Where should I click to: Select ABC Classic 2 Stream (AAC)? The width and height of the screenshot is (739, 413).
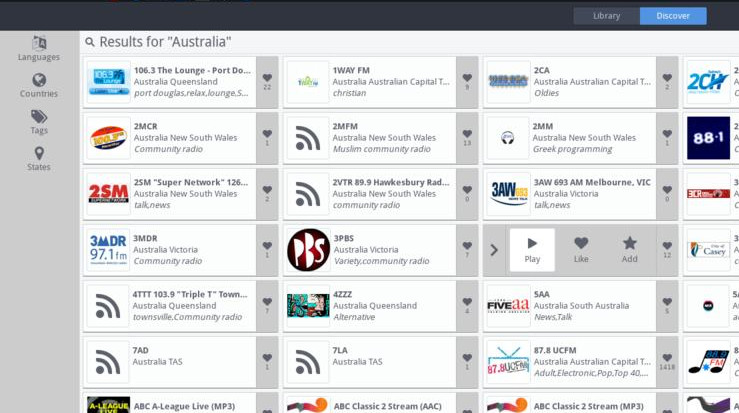pyautogui.click(x=387, y=406)
